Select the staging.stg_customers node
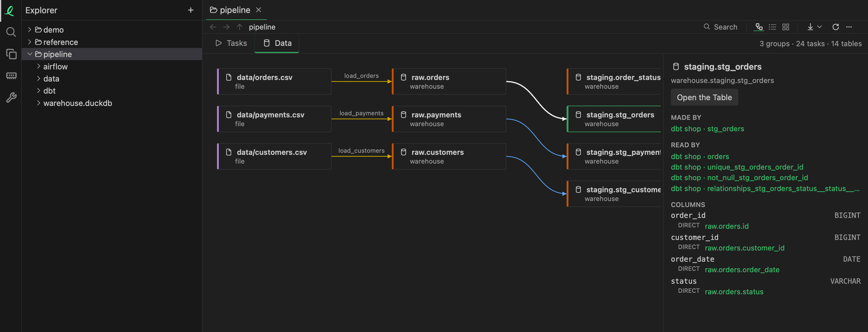868x332 pixels. pos(614,194)
